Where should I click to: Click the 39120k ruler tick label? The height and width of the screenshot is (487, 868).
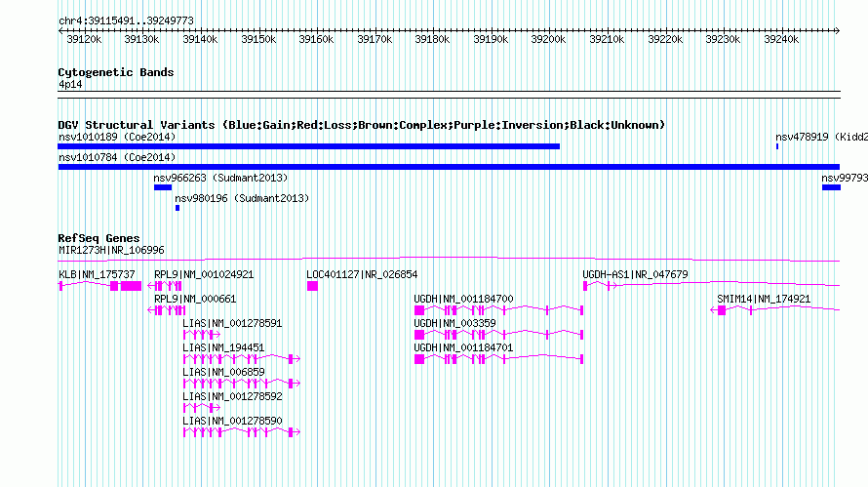84,39
